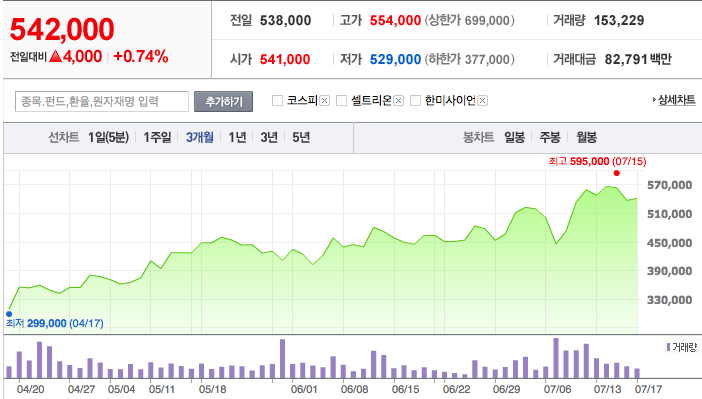Show the 주봉 weekly candle chart
Image resolution: width=702 pixels, height=399 pixels.
click(550, 137)
